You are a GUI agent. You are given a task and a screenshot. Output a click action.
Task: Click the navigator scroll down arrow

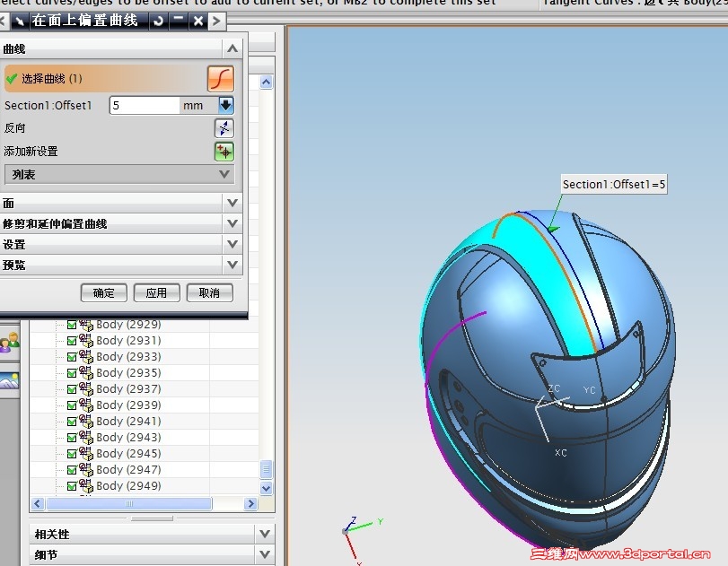click(x=266, y=488)
